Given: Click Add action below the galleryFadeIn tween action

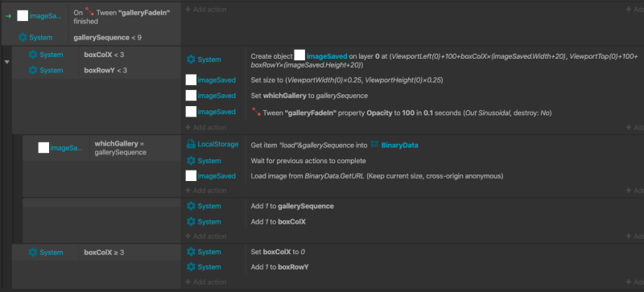Looking at the screenshot, I should point(206,127).
